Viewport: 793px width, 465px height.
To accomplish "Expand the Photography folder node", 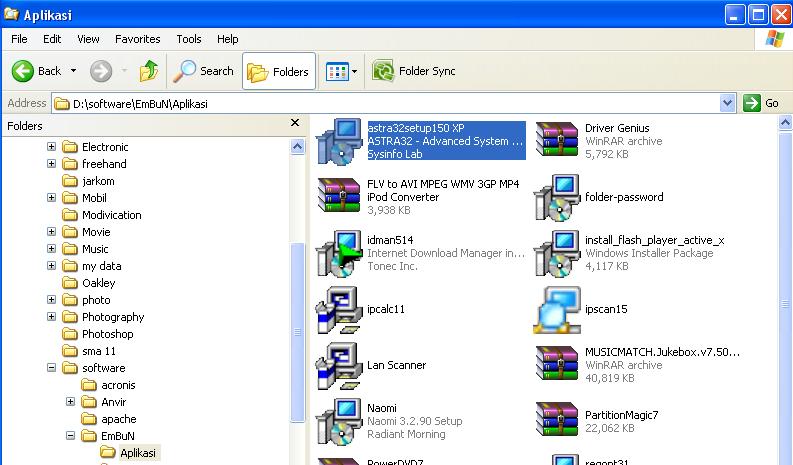I will pos(51,316).
